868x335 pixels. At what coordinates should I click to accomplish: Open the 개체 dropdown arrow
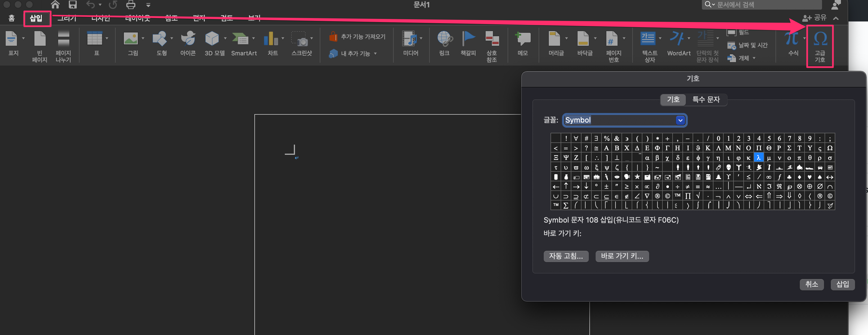(754, 58)
